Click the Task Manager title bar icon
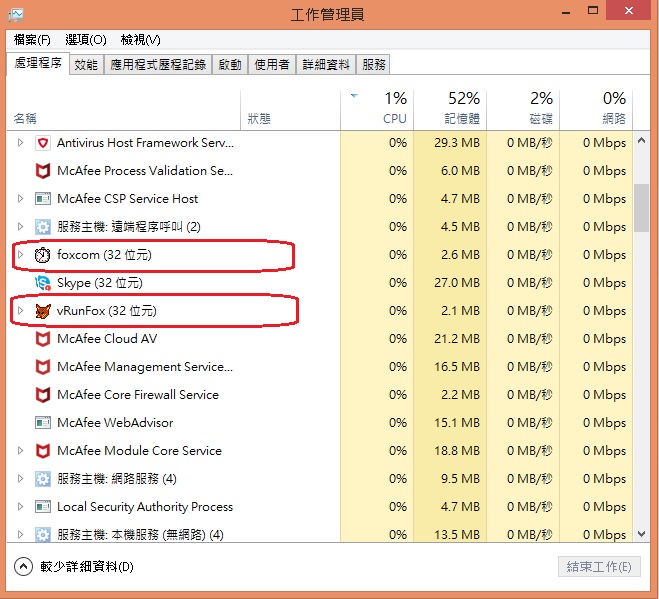The image size is (659, 599). coord(16,15)
